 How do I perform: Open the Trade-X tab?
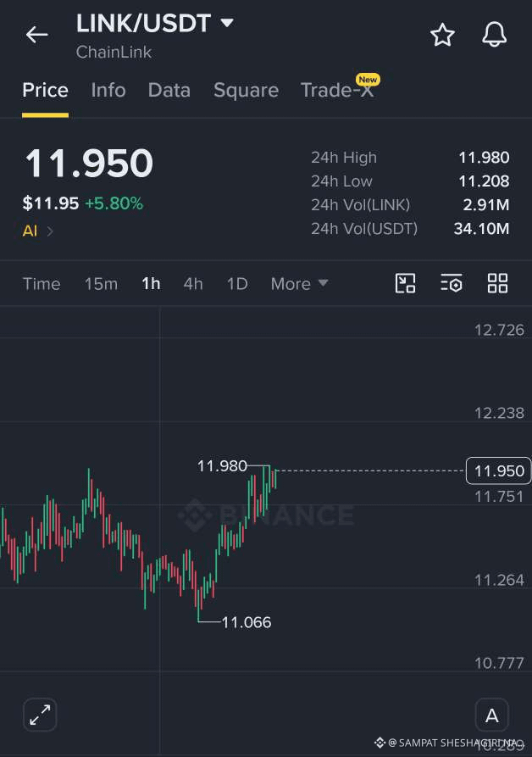point(337,90)
